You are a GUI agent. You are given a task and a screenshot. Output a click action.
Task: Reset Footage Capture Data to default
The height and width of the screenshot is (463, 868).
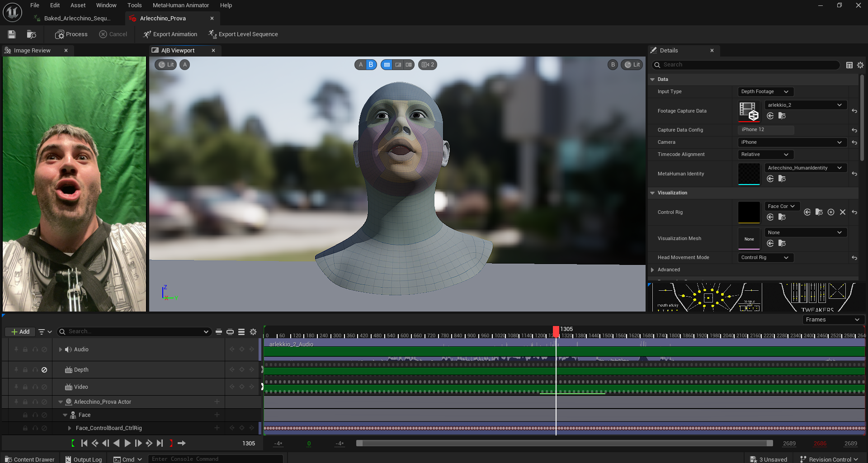854,111
